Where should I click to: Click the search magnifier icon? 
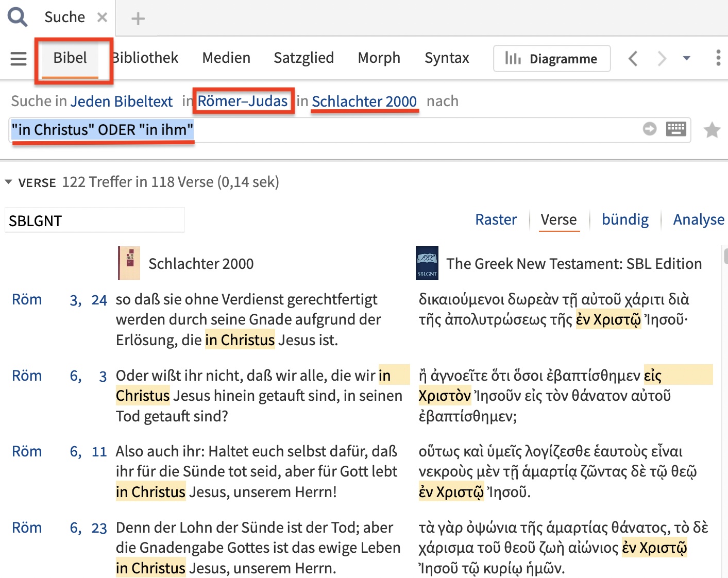[18, 16]
